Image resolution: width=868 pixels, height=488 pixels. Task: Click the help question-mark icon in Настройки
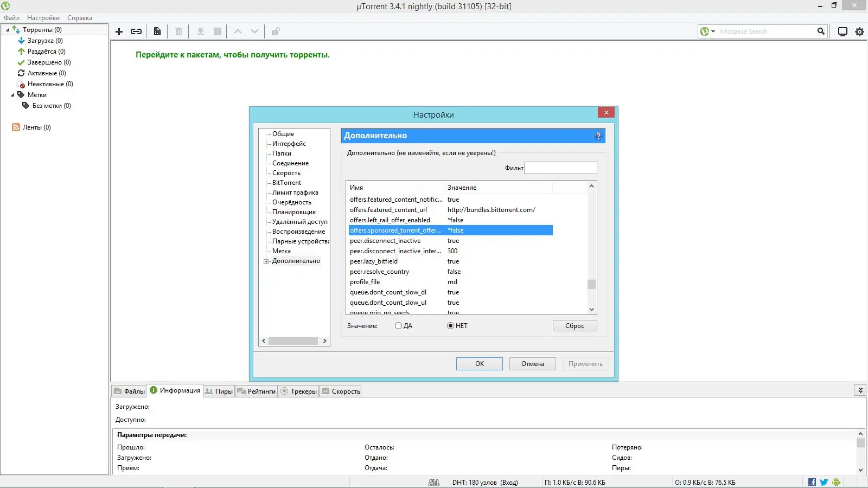click(x=598, y=136)
